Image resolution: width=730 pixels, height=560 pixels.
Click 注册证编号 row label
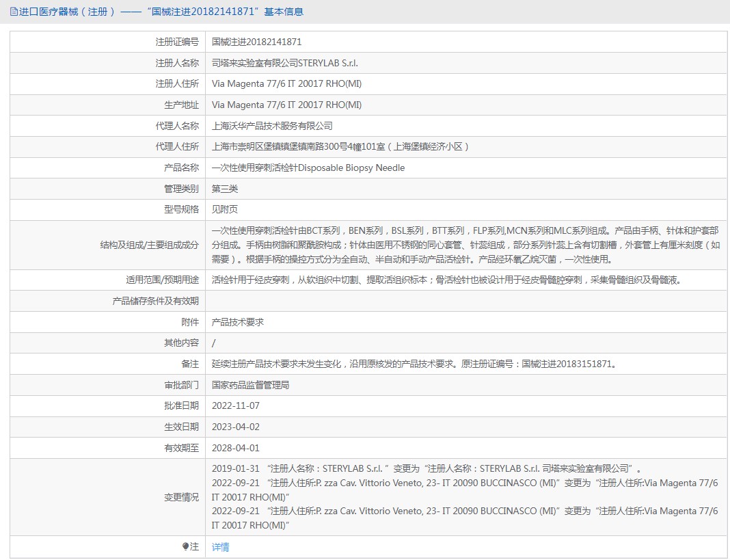pyautogui.click(x=177, y=42)
